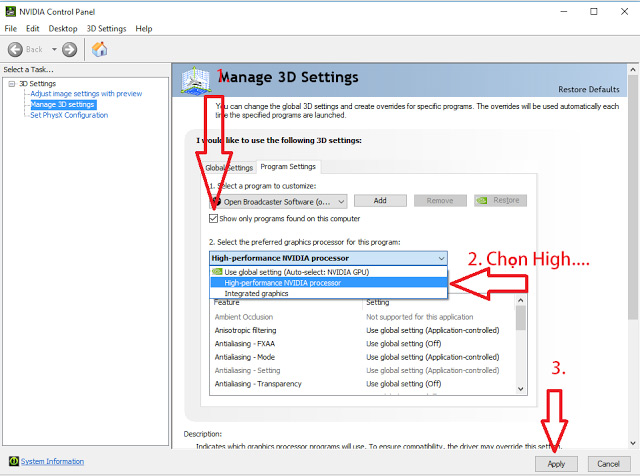Click the NVIDIA icon on Restore button
Screen dimensions: 640x476
pyautogui.click(x=482, y=201)
